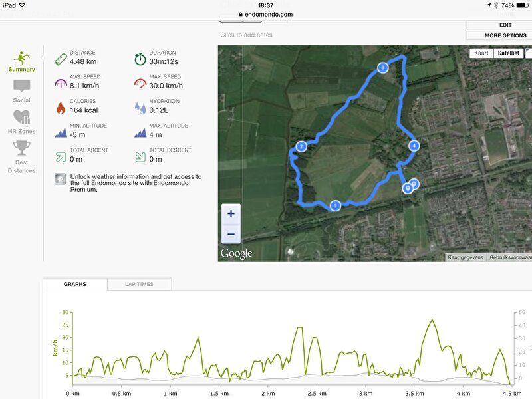Zoom out the map with minus
This screenshot has width=532, height=399.
[x=231, y=234]
